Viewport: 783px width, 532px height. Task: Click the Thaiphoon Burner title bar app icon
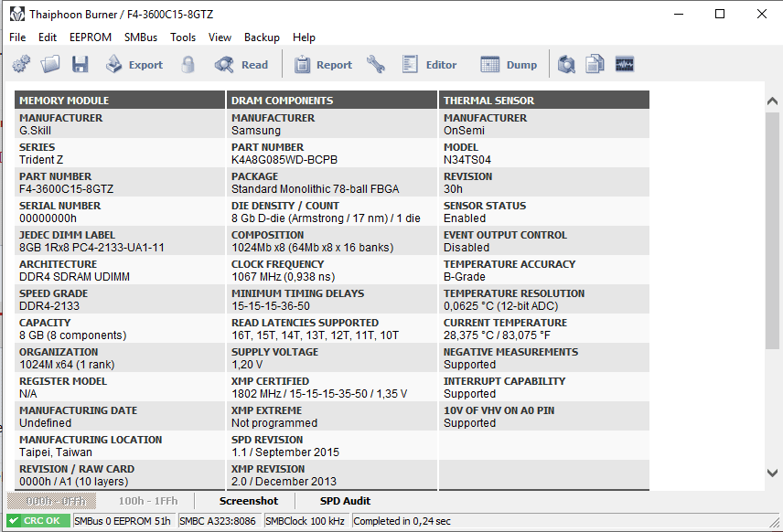click(x=17, y=14)
